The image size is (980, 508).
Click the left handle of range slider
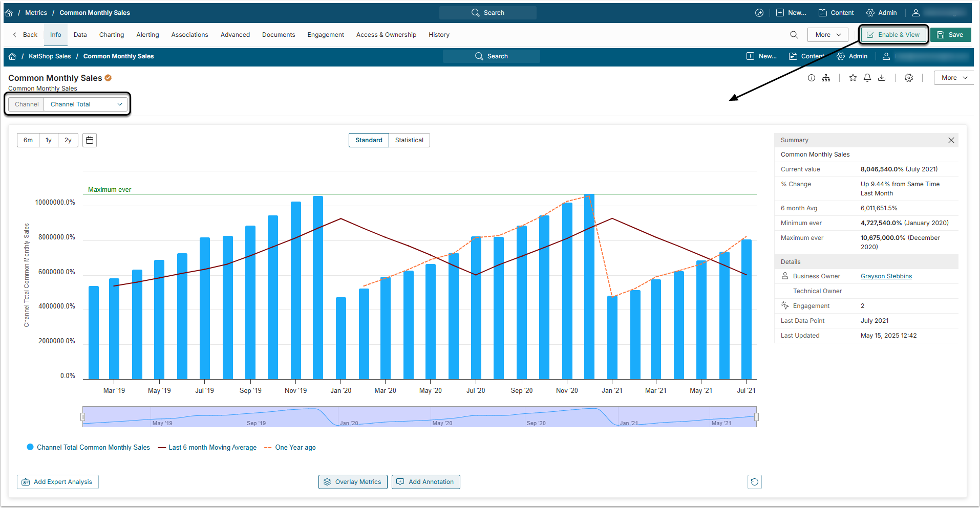pyautogui.click(x=83, y=417)
